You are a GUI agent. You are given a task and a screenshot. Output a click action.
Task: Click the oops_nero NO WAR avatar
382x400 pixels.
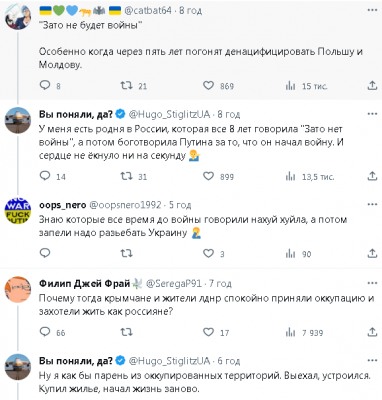[x=18, y=211]
